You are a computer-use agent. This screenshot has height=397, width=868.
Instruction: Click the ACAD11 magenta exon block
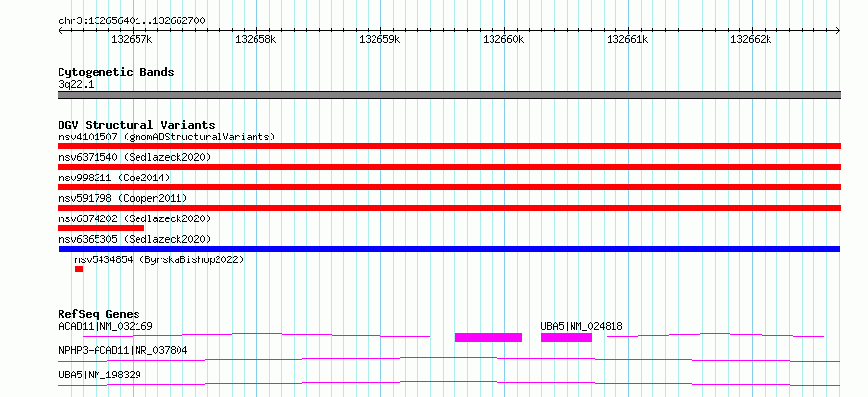tap(489, 337)
